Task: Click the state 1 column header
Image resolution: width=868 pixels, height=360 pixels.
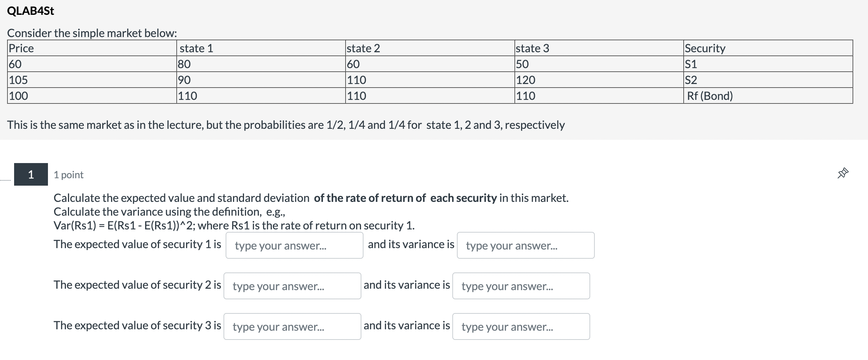Action: pos(196,48)
